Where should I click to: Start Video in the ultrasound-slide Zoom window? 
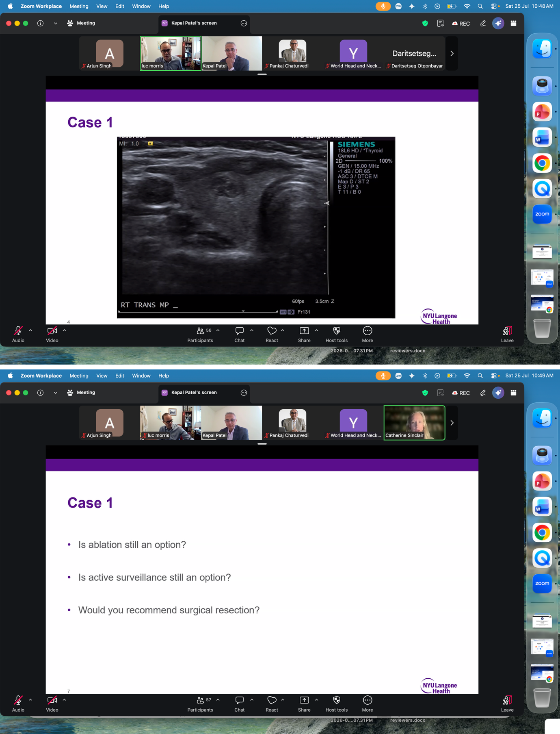pos(52,334)
